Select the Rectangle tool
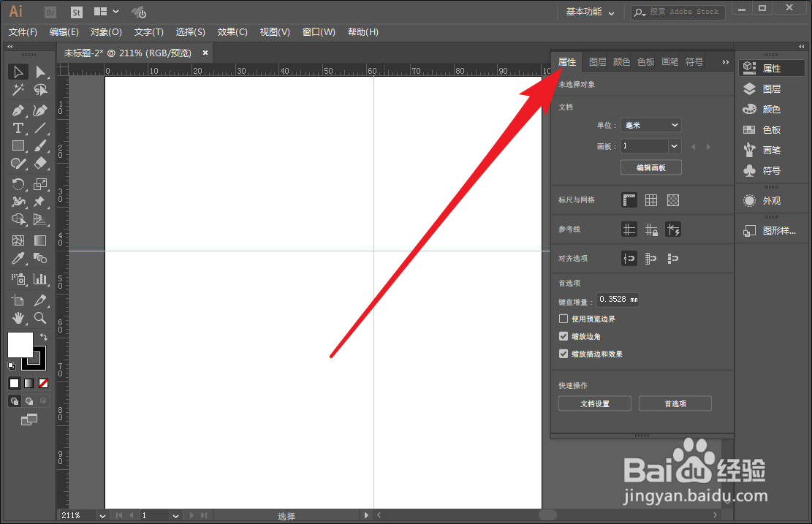This screenshot has height=524, width=812. (x=18, y=146)
